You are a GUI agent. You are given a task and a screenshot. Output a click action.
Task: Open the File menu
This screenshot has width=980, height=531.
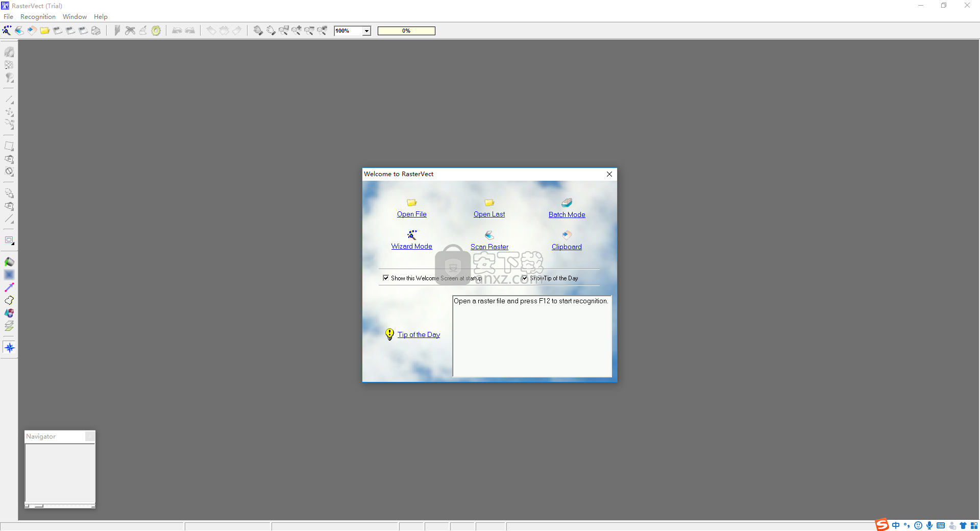[8, 17]
